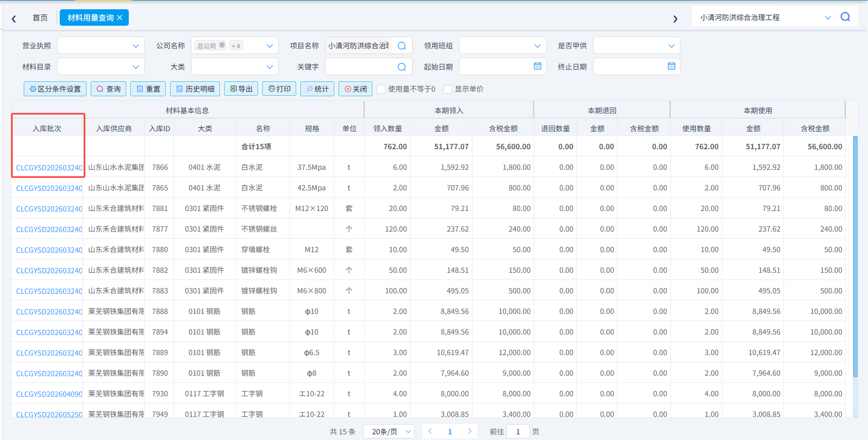Focus the 关键字 input field
The height and width of the screenshot is (440, 868).
tap(361, 67)
